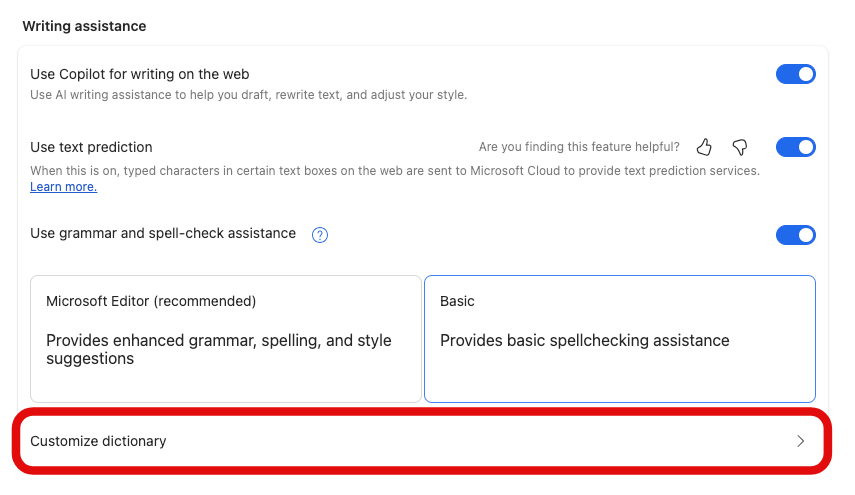Toggle grammar and spell-check assistance off
855x495 pixels.
point(796,235)
